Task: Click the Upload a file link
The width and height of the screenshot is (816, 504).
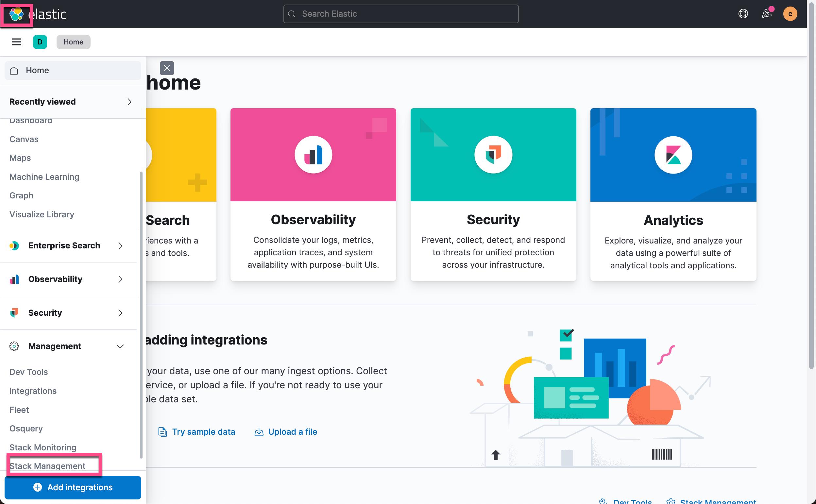Action: (292, 432)
